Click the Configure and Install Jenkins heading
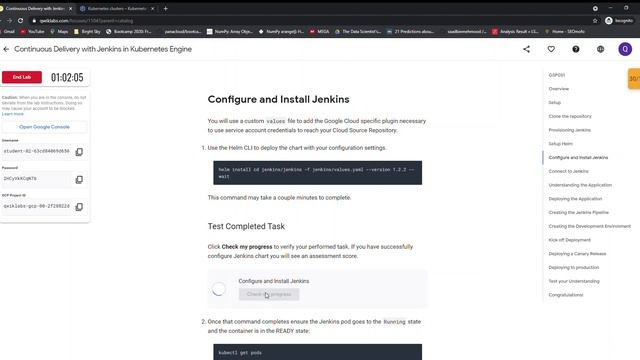The width and height of the screenshot is (640, 360). coord(278,100)
